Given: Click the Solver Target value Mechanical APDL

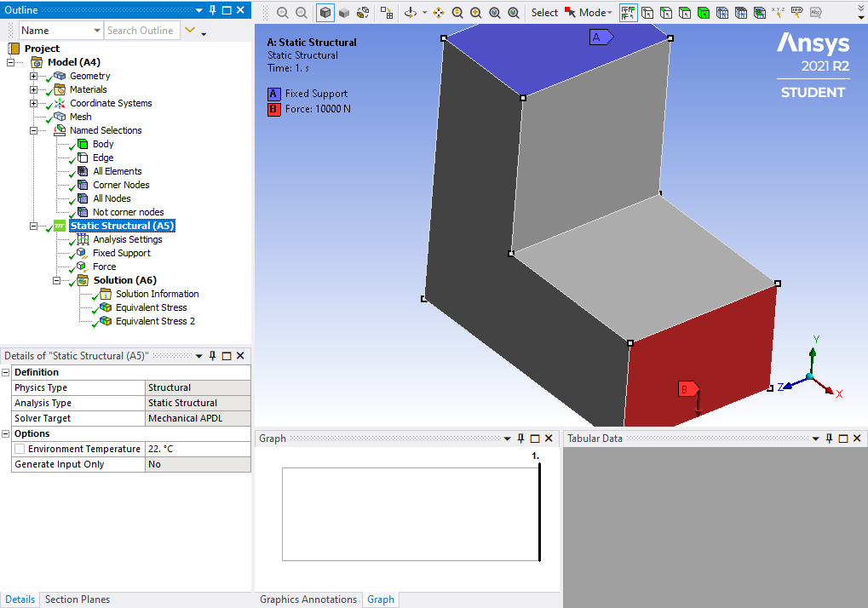Looking at the screenshot, I should pyautogui.click(x=198, y=418).
